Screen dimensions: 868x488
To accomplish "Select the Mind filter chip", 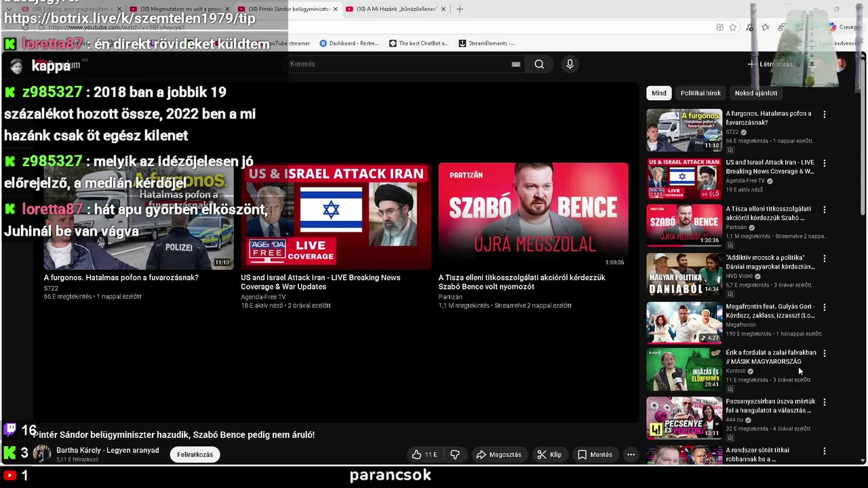I will point(659,94).
